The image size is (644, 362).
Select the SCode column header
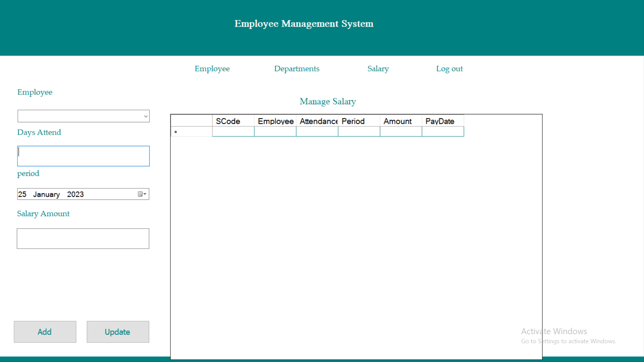(233, 121)
